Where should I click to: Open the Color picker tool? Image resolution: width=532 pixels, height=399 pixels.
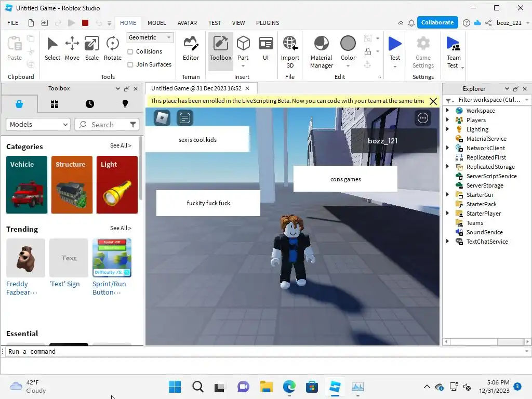[x=348, y=51]
